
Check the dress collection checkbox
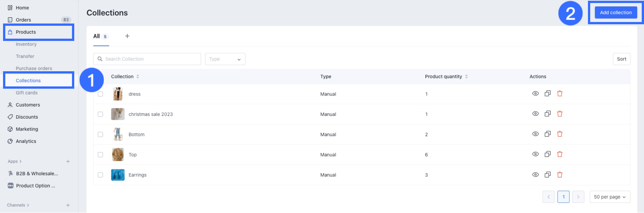click(x=100, y=94)
